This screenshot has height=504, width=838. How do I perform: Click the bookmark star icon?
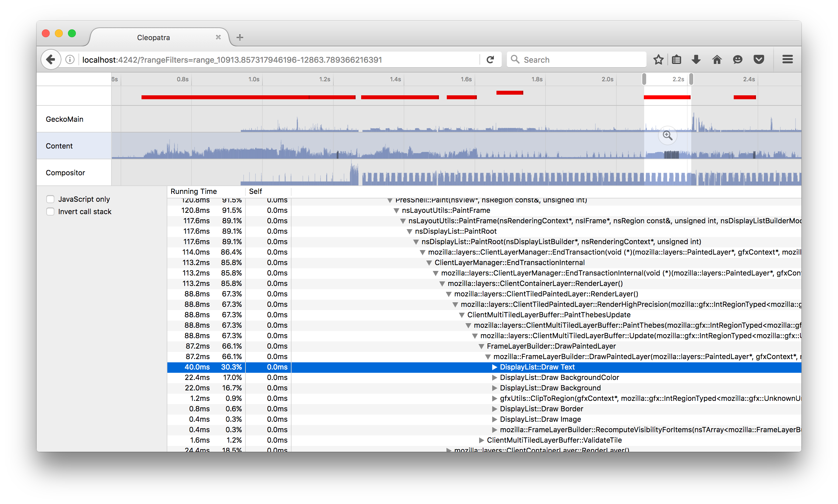coord(659,59)
